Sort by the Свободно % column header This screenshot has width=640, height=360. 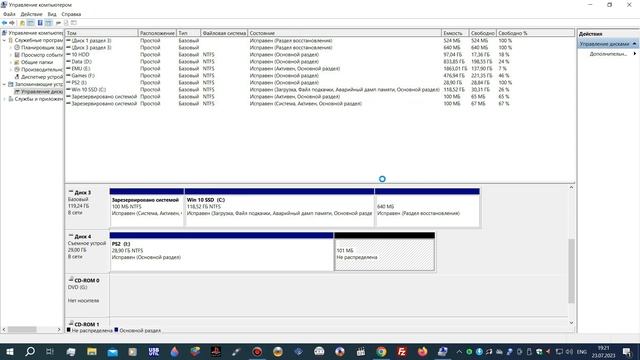535,33
